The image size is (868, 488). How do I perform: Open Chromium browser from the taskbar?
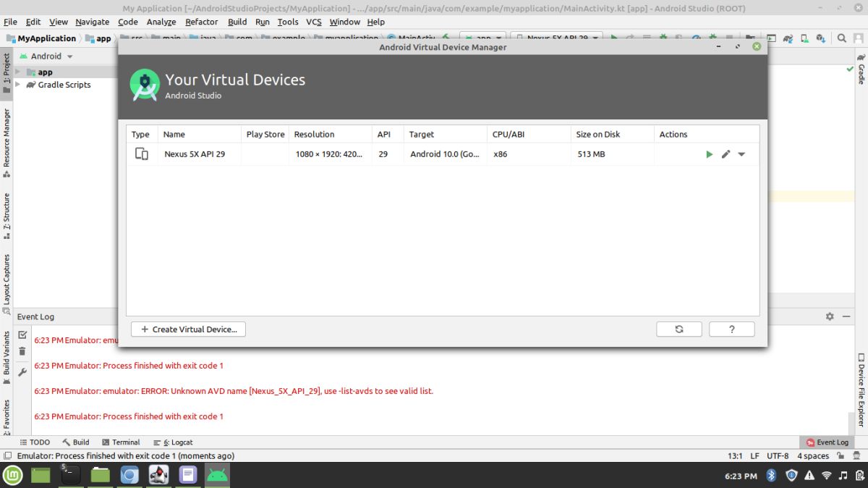pos(129,475)
